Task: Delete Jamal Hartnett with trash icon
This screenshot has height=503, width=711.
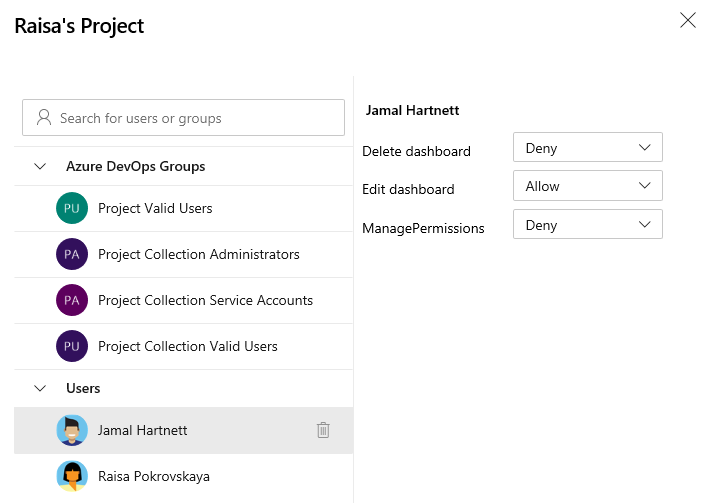Action: [323, 430]
